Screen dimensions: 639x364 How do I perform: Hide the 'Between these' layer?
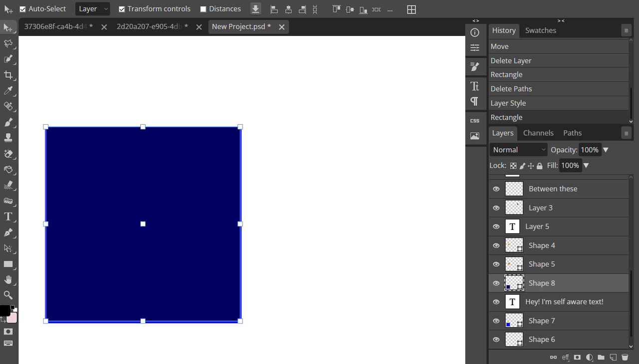click(496, 189)
